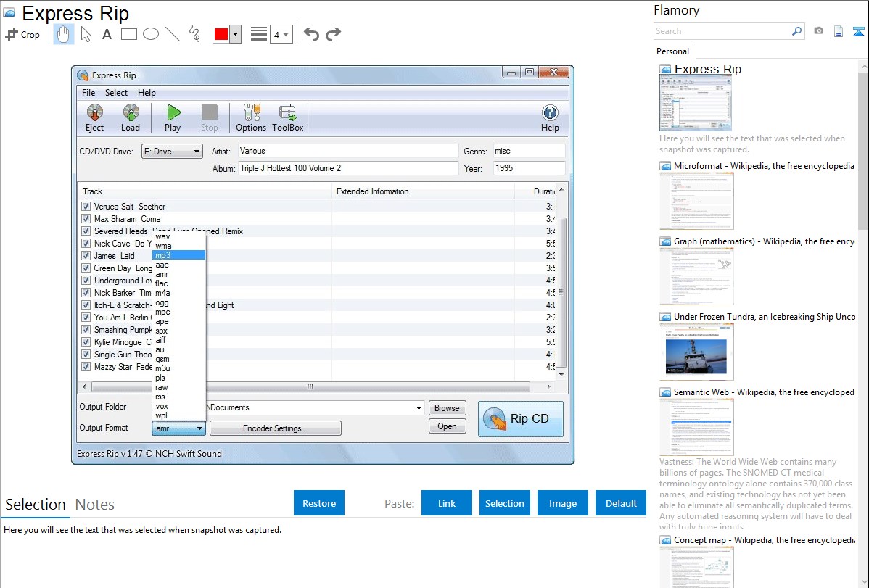869x588 pixels.
Task: Click the Eject CD toolbar icon
Action: coord(95,118)
